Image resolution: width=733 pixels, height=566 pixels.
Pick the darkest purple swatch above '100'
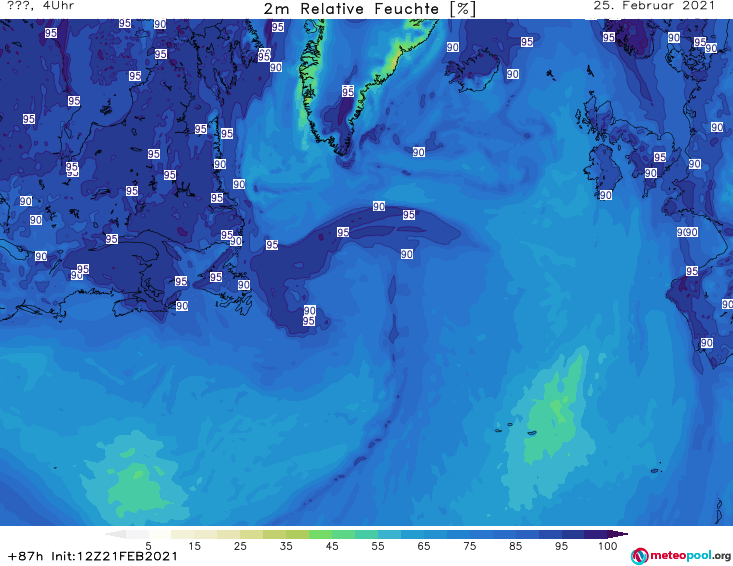(x=596, y=534)
